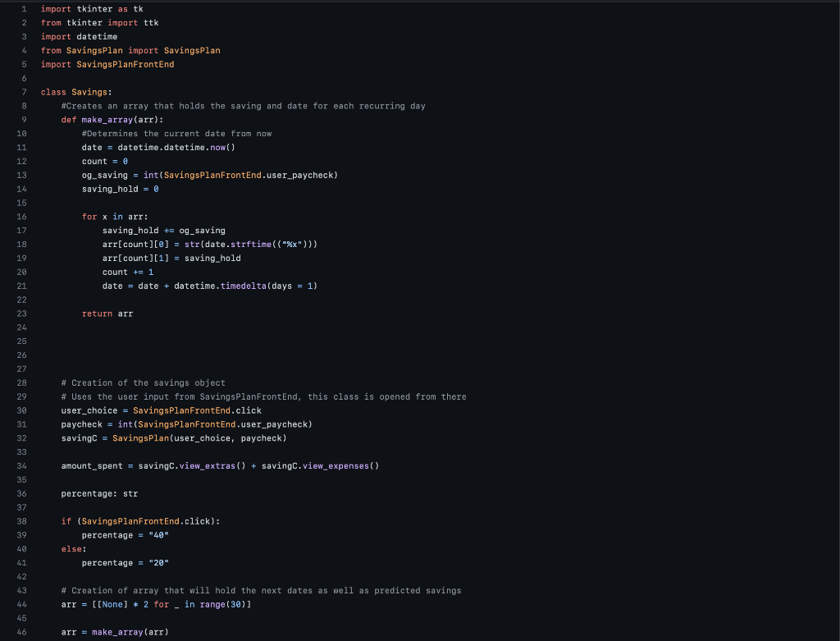Select the else keyword on line 40
Image resolution: width=840 pixels, height=641 pixels.
point(70,548)
